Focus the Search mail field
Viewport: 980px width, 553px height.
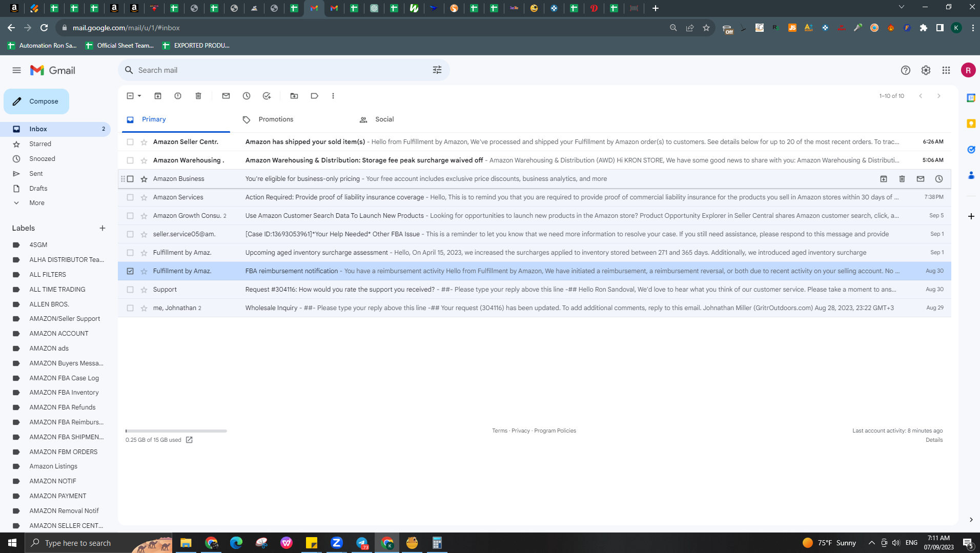coord(284,70)
